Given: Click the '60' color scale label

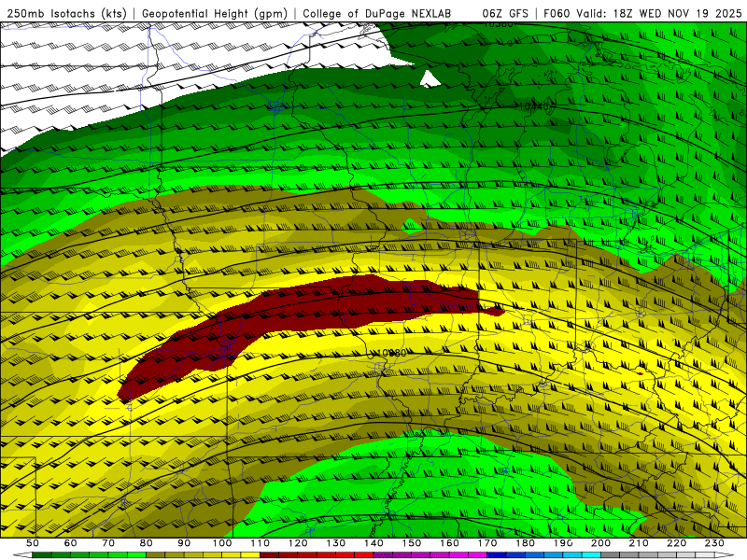Looking at the screenshot, I should click(x=70, y=543).
